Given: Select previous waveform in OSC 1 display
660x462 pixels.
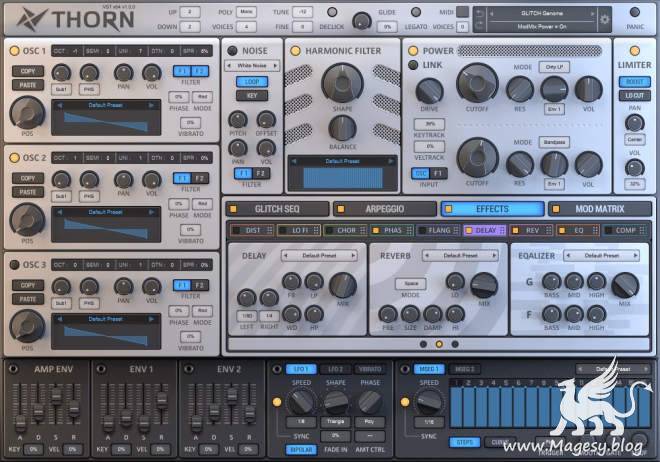Looking at the screenshot, I should click(59, 105).
